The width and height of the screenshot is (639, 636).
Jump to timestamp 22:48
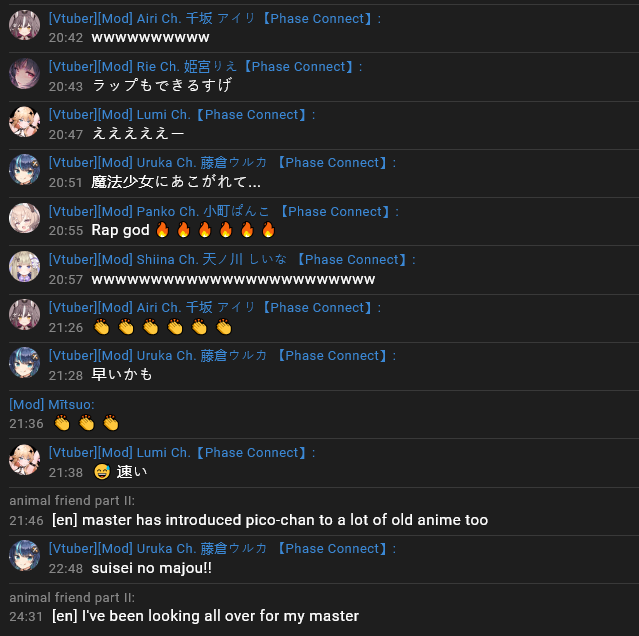66,568
